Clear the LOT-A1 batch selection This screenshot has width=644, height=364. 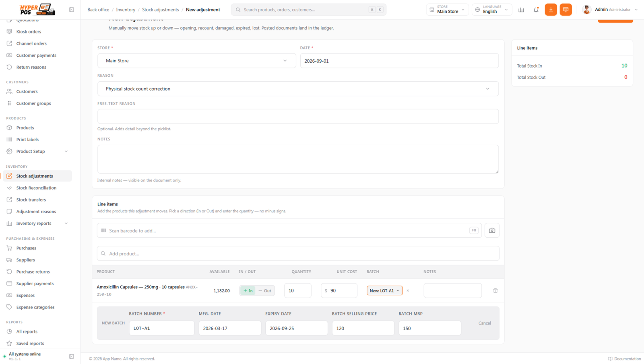(x=408, y=290)
